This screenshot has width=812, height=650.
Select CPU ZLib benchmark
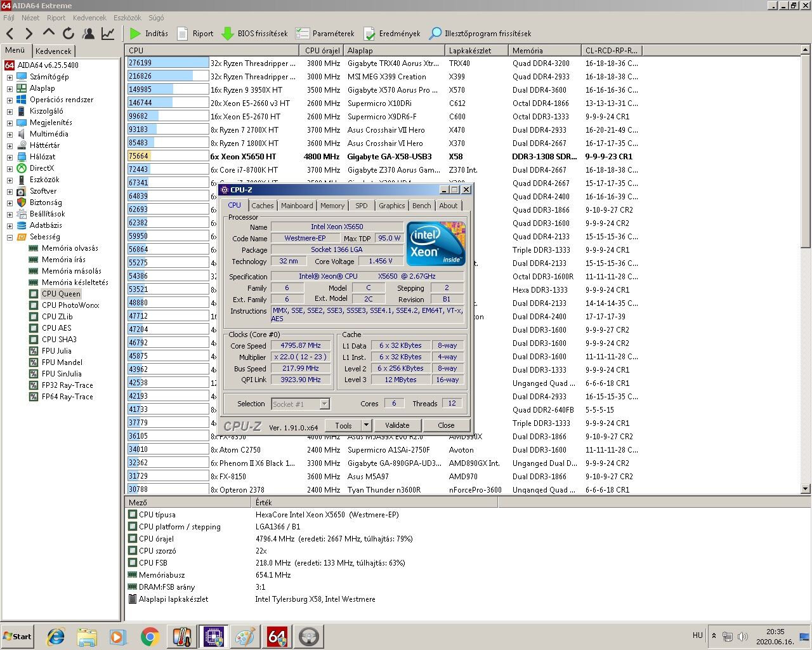pos(57,317)
